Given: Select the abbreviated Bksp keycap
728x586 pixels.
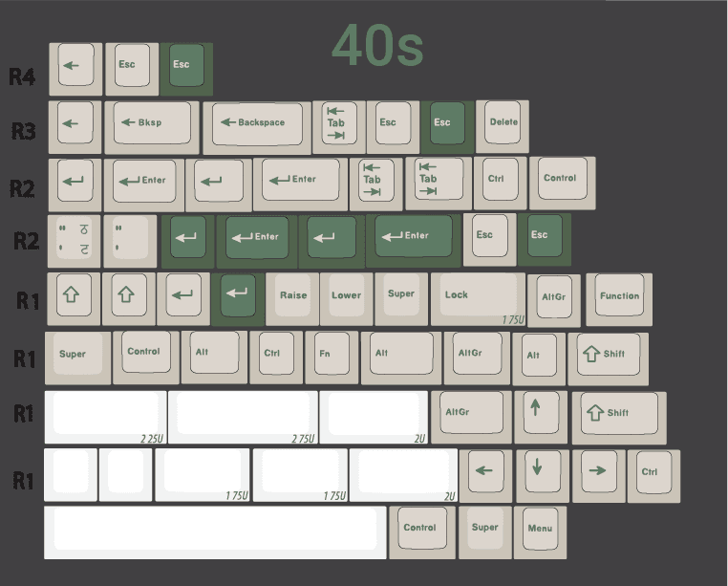Looking at the screenshot, I should 151,125.
